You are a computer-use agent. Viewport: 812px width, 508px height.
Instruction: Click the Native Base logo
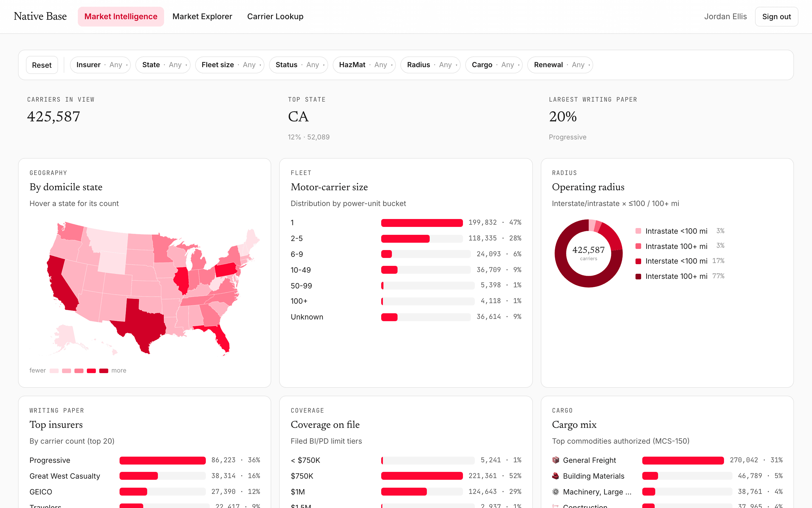pyautogui.click(x=40, y=16)
